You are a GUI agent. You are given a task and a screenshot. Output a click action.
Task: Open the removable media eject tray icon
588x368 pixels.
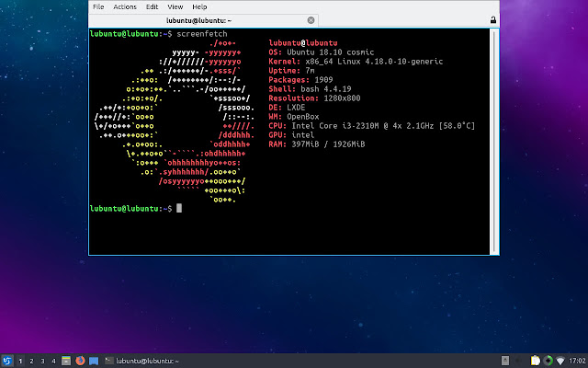[505, 361]
